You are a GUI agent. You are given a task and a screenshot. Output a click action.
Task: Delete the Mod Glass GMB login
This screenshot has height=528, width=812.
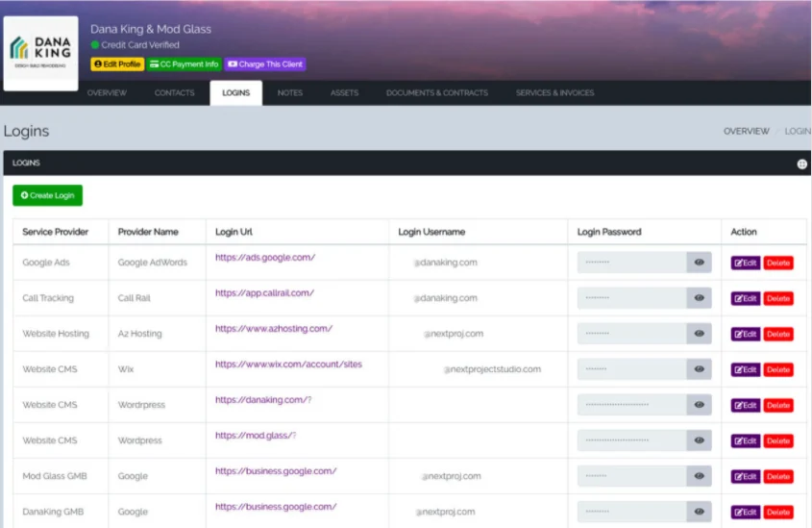pyautogui.click(x=777, y=476)
